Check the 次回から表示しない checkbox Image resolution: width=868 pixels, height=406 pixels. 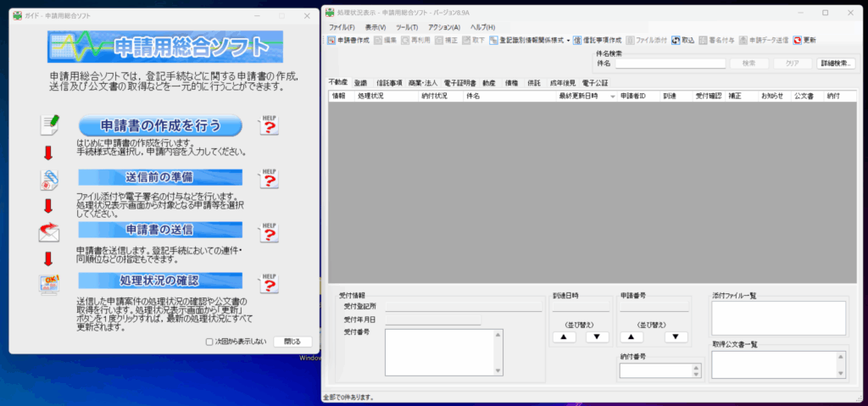click(x=209, y=342)
